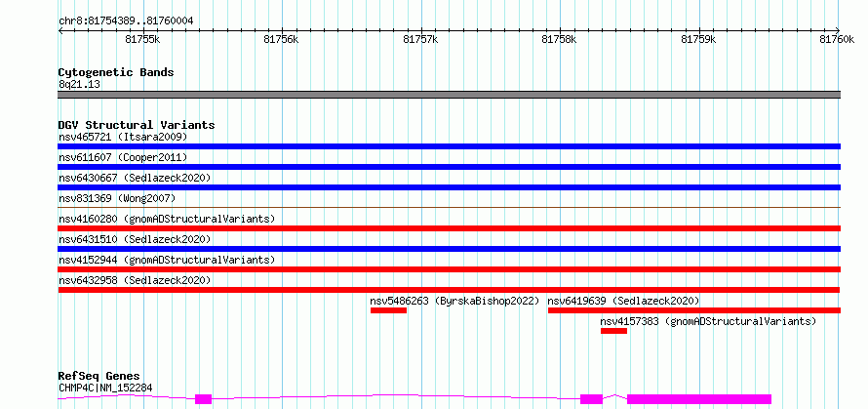
Task: Click the 81756k ruler tick label
Action: (x=282, y=39)
